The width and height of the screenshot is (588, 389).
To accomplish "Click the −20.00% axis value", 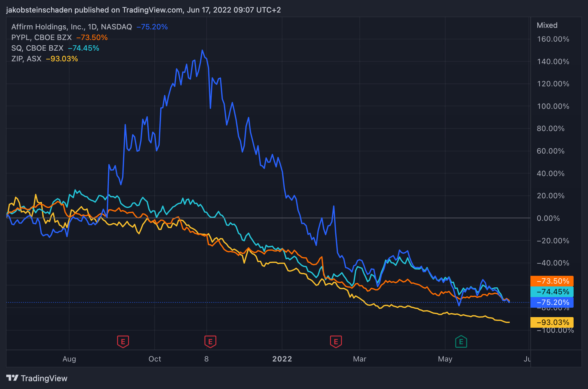I will (x=553, y=241).
